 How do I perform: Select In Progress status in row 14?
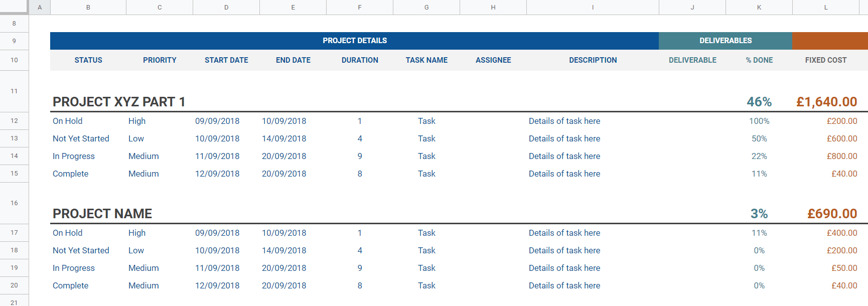(88, 156)
